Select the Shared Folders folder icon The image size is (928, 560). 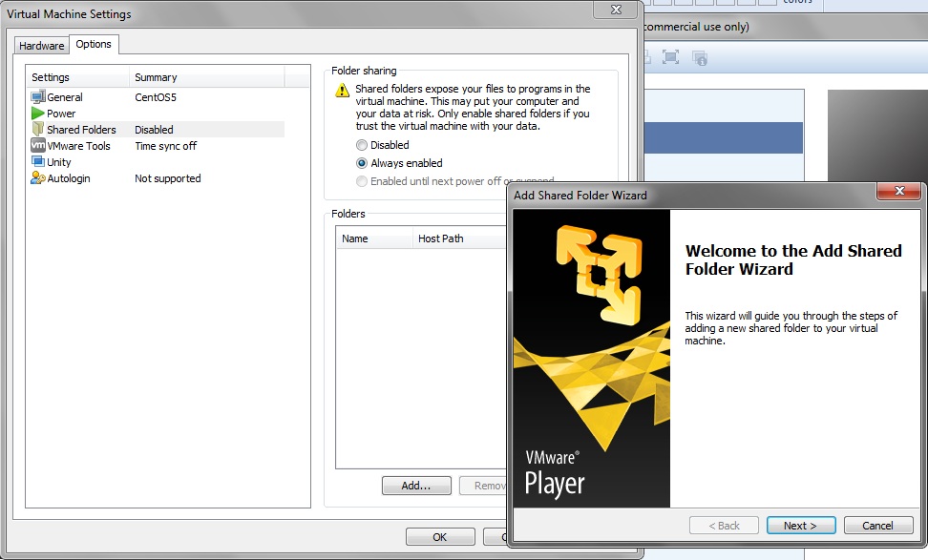click(38, 129)
